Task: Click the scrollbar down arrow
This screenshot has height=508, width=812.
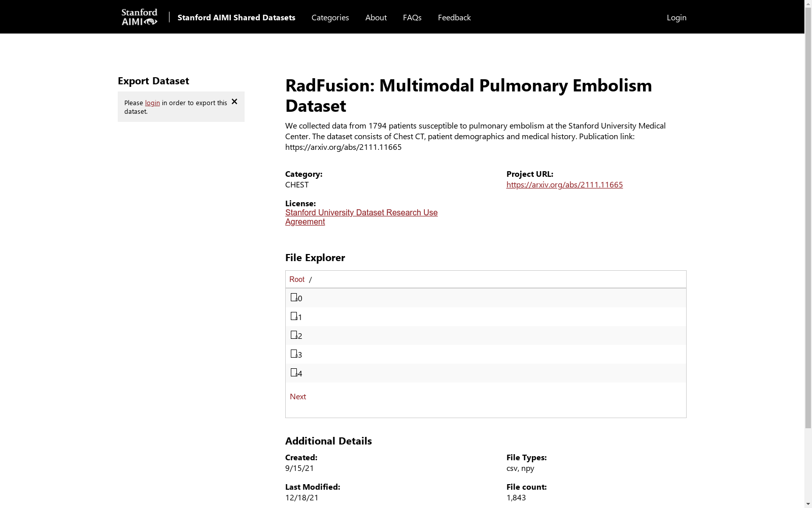Action: click(808, 504)
